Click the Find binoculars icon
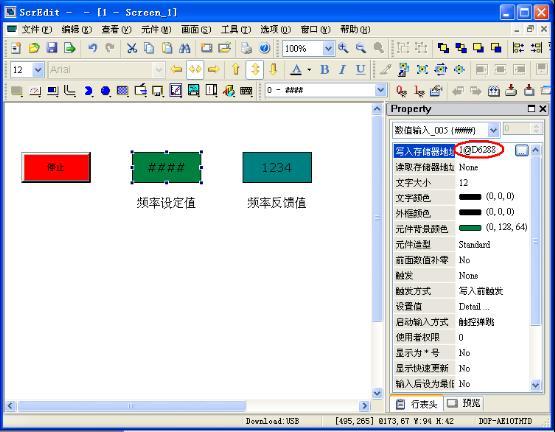 (x=185, y=48)
